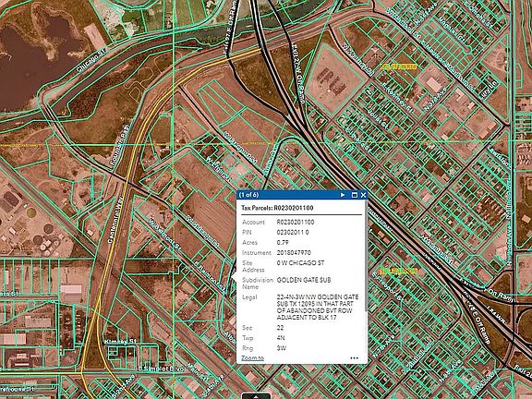The width and height of the screenshot is (532, 399).
Task: Show next feature in popup
Action: click(x=343, y=195)
